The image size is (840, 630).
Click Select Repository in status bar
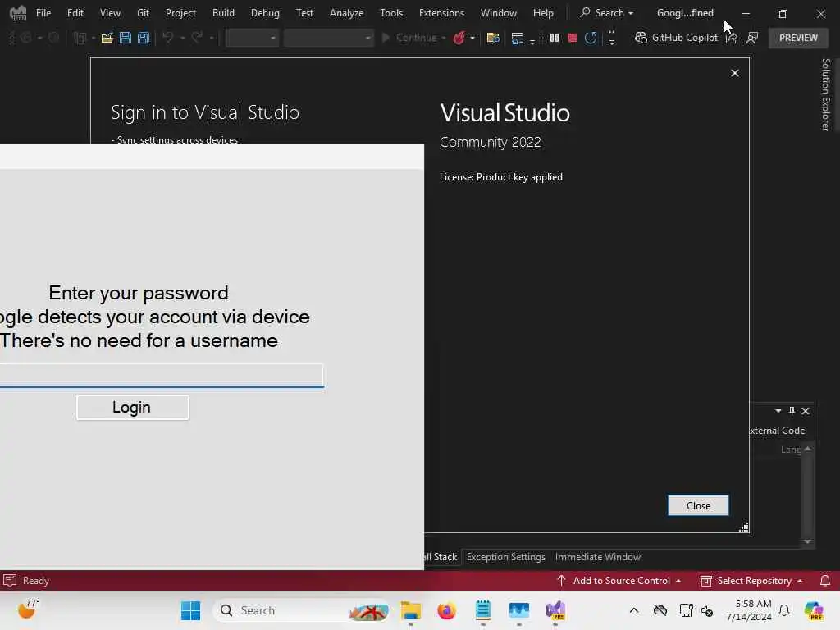click(751, 581)
